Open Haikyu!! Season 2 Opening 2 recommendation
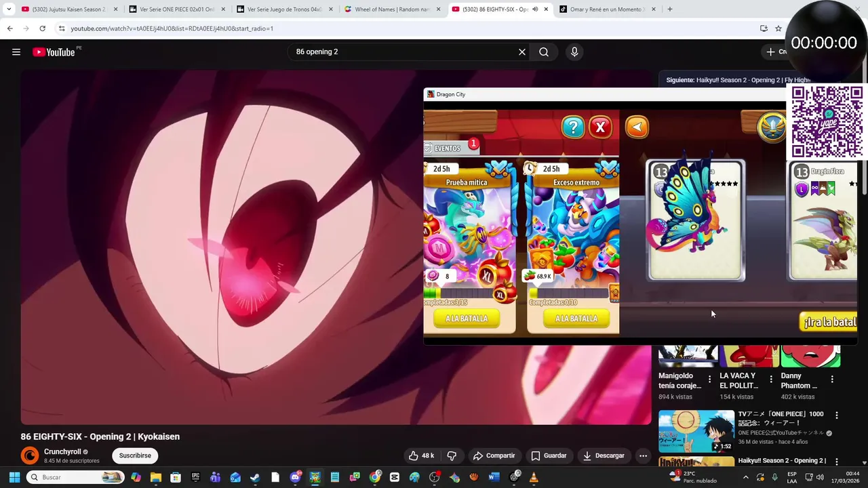 click(781, 461)
